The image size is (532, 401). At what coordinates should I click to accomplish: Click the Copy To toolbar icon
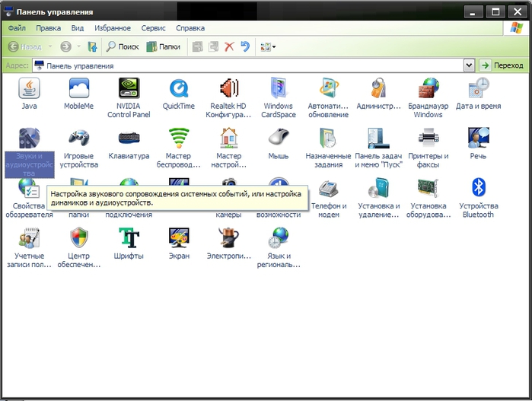coord(213,46)
